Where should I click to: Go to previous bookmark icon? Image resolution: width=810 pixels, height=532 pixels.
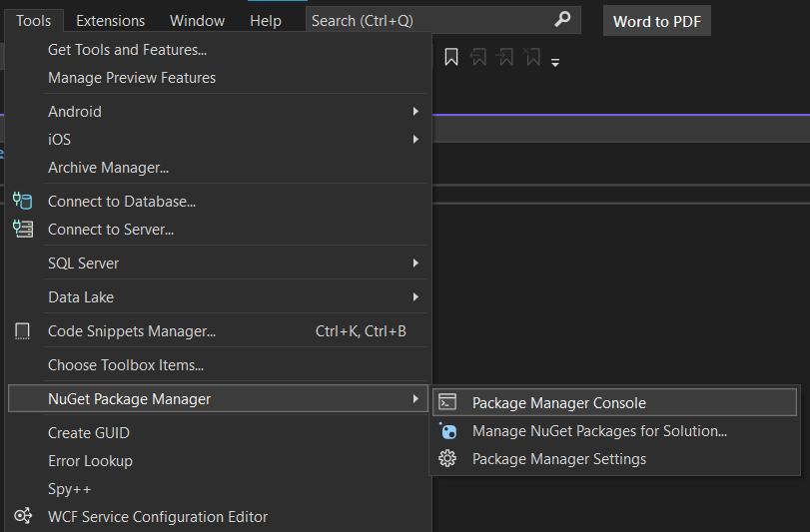point(478,57)
